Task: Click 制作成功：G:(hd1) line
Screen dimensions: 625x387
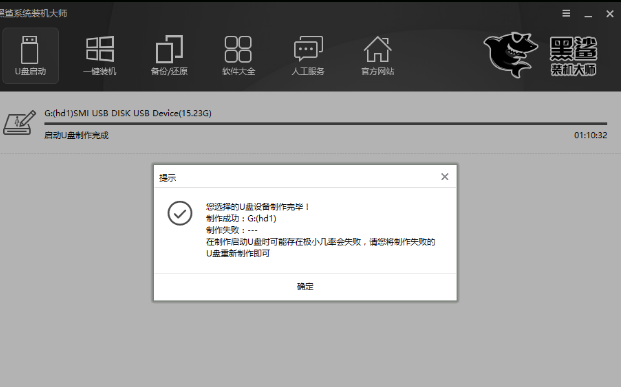Action: tap(241, 218)
